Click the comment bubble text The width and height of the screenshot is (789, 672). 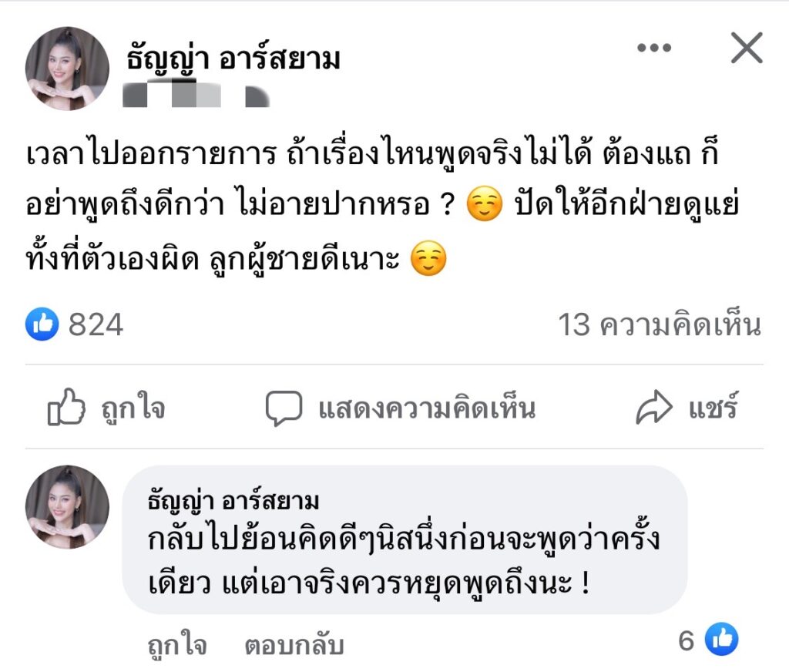[x=405, y=561]
